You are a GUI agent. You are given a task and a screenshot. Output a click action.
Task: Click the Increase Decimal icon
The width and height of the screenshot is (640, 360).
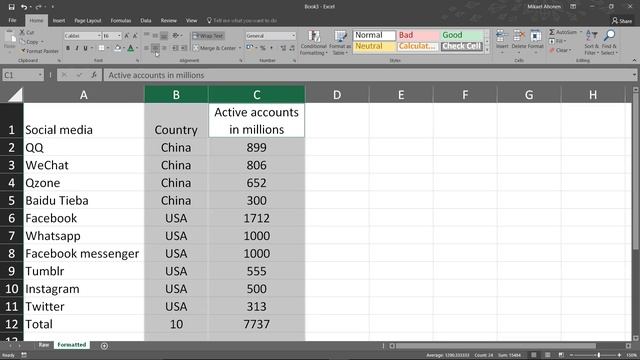(283, 48)
